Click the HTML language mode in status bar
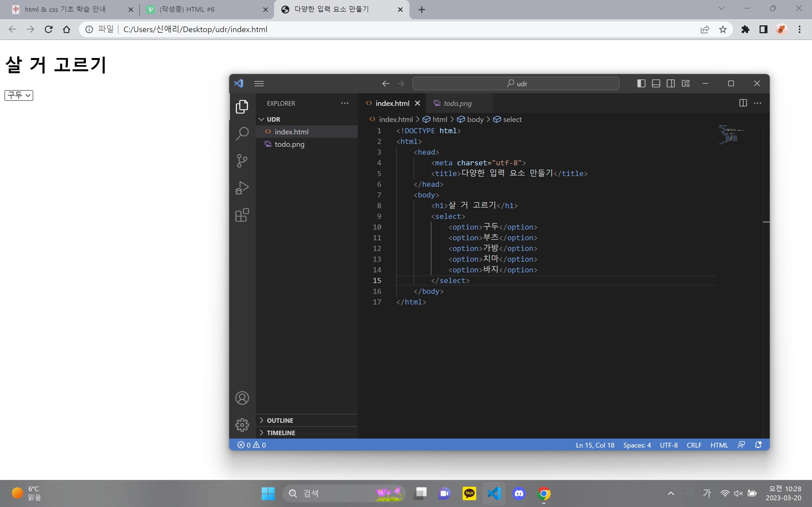 click(x=719, y=445)
